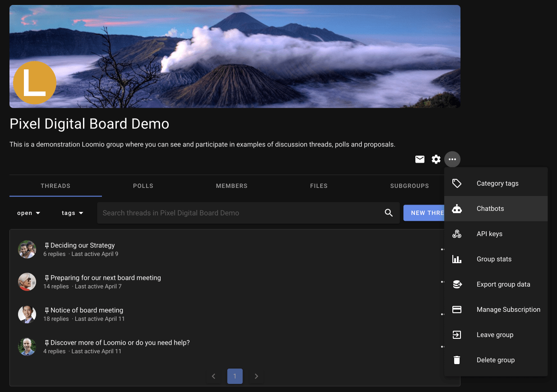
Task: Close the three-dot options menu button
Action: pos(452,159)
